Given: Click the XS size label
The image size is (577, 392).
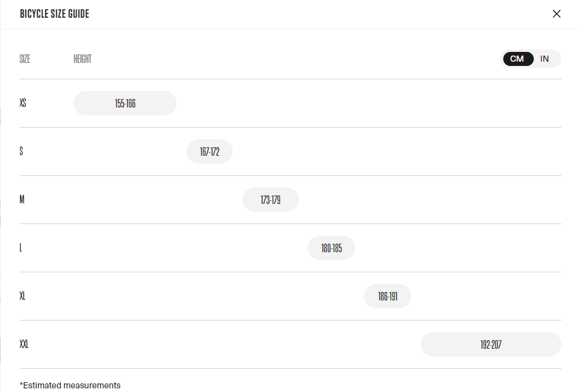Looking at the screenshot, I should [23, 103].
